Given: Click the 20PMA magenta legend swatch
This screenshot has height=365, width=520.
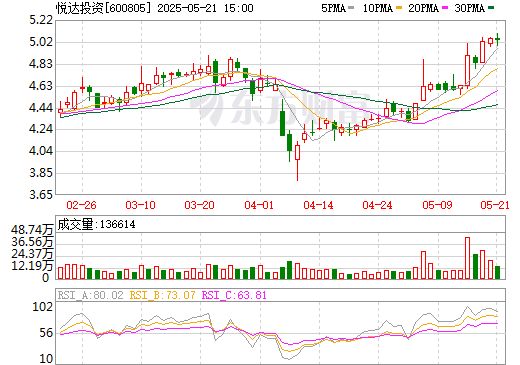Looking at the screenshot, I should point(445,7).
